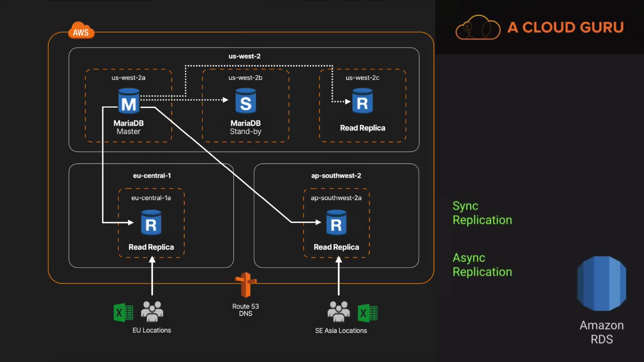Click the ap-southwest-2a Read Replica icon
The height and width of the screenshot is (362, 644).
[x=336, y=223]
